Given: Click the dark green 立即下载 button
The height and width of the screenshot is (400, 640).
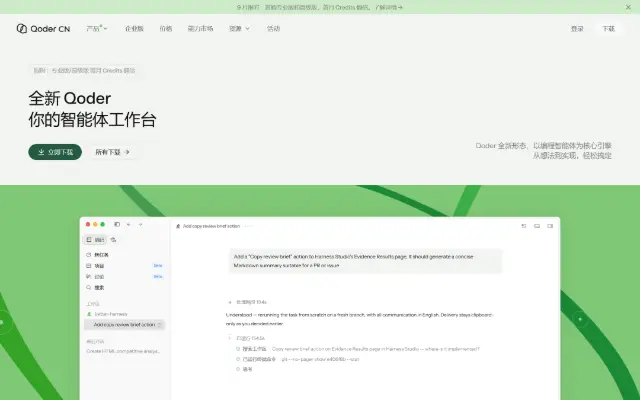Looking at the screenshot, I should [x=55, y=152].
